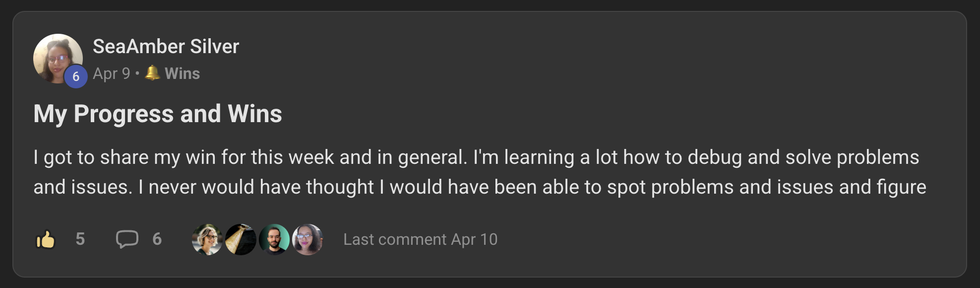Select the third commenter avatar on teal background
This screenshot has width=980, height=288.
pos(274,239)
